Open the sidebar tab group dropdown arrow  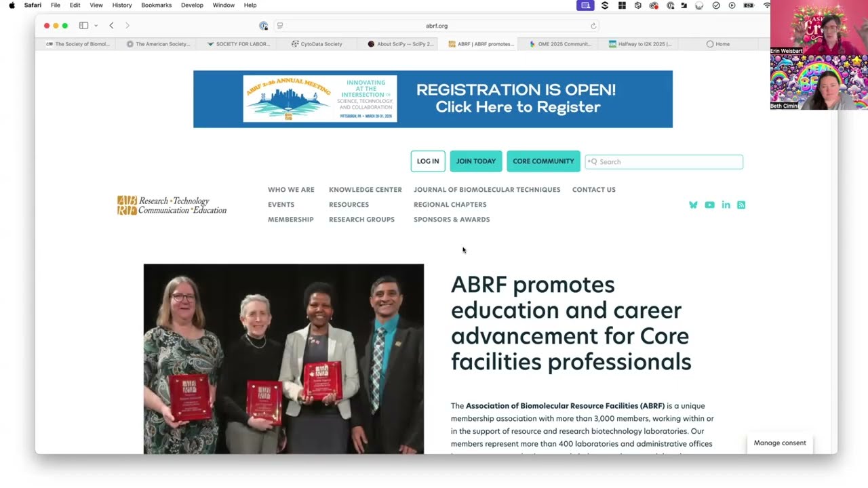pos(96,26)
